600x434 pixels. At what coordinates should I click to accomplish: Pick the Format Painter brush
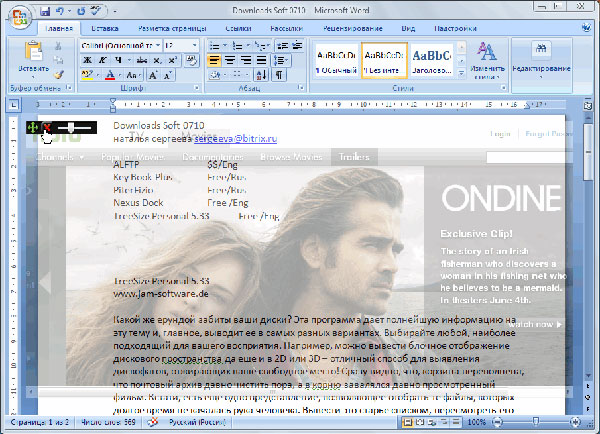tap(58, 75)
